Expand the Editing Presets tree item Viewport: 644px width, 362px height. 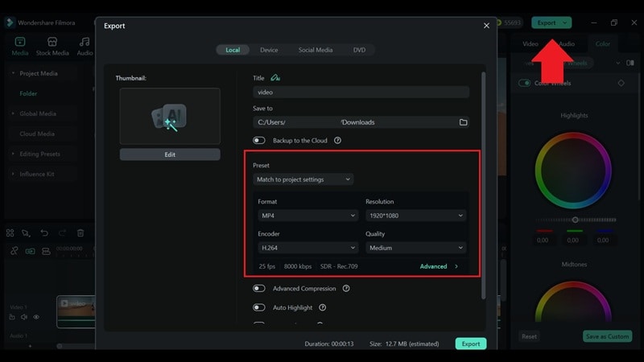(13, 154)
